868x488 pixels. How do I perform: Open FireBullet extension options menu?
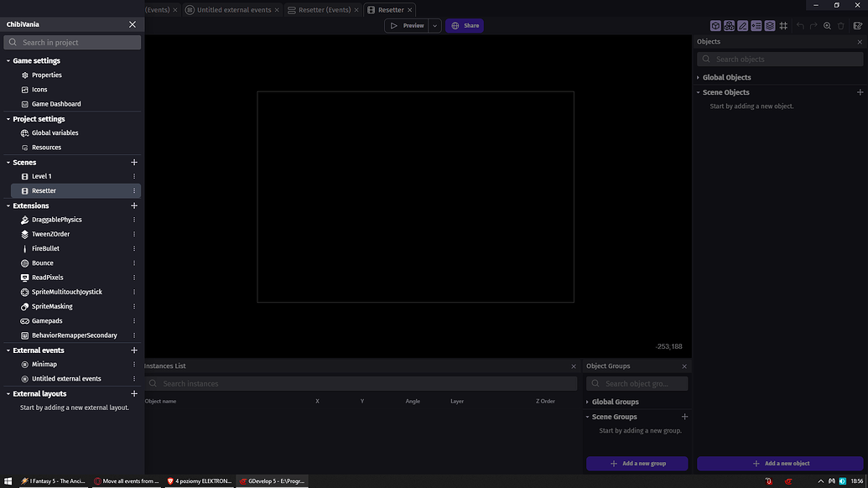click(134, 249)
